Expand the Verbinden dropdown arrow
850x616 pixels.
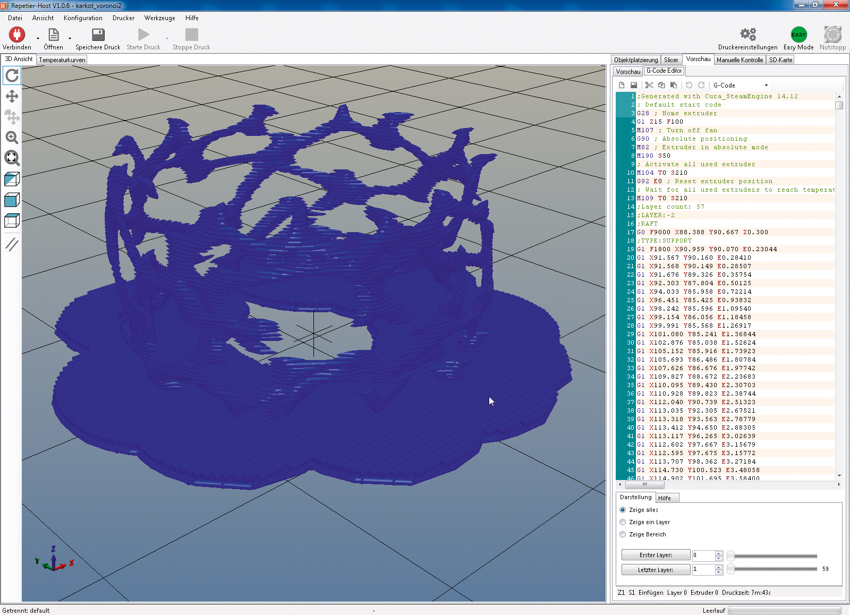(38, 38)
